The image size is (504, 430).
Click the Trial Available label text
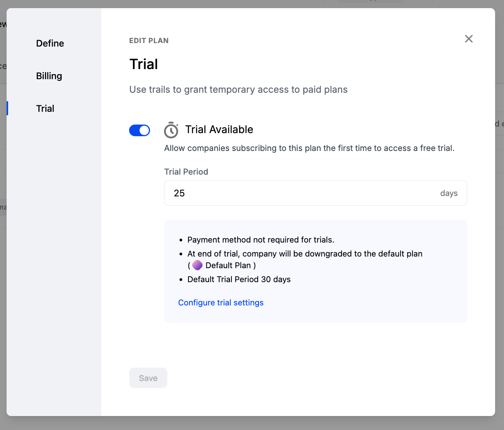tap(219, 130)
